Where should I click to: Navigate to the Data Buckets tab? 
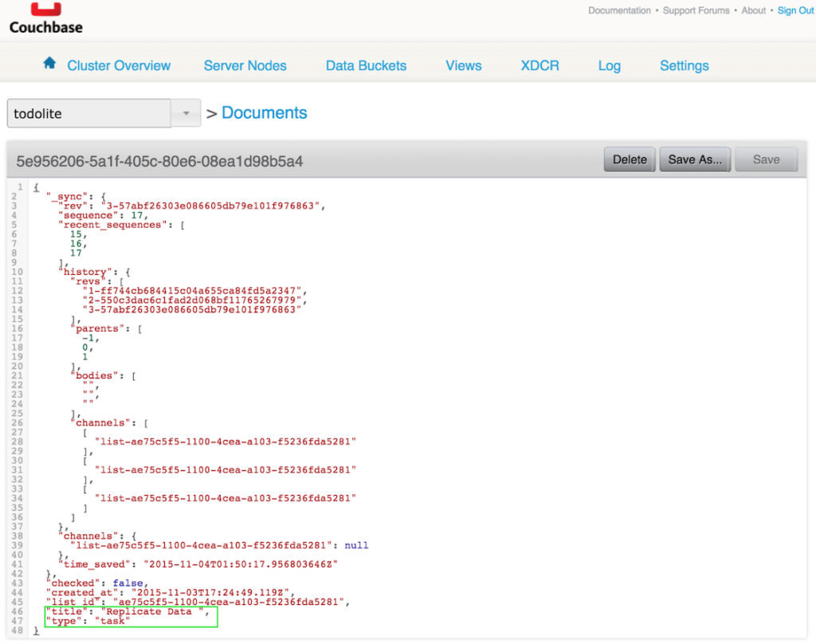[366, 66]
